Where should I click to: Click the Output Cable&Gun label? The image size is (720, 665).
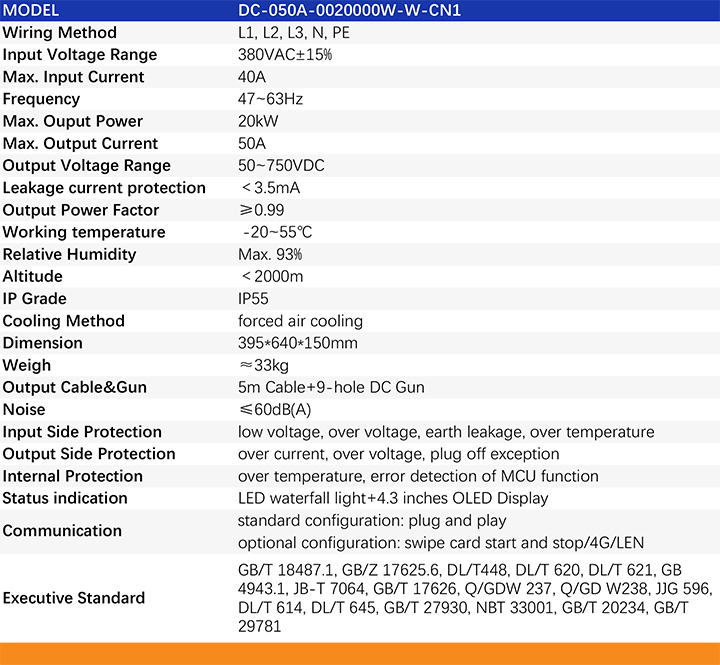click(81, 388)
